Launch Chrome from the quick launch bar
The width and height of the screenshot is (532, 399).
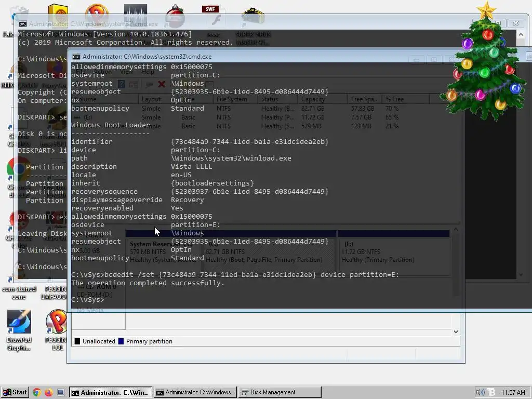[37, 393]
